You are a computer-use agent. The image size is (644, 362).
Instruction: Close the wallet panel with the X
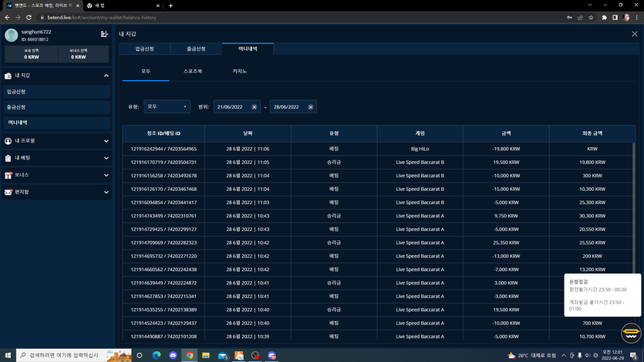coord(635,34)
